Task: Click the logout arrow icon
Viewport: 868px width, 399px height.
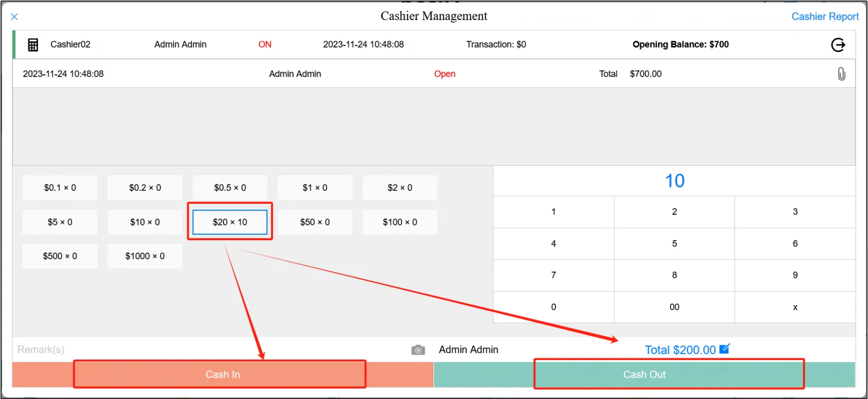Action: [x=838, y=45]
